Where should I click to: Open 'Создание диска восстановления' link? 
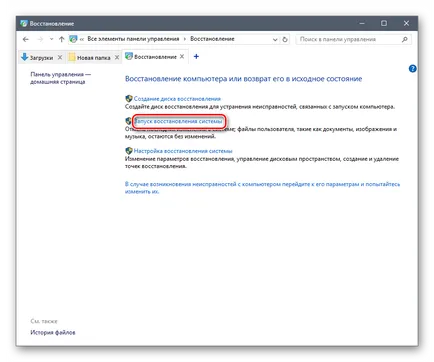pyautogui.click(x=177, y=99)
